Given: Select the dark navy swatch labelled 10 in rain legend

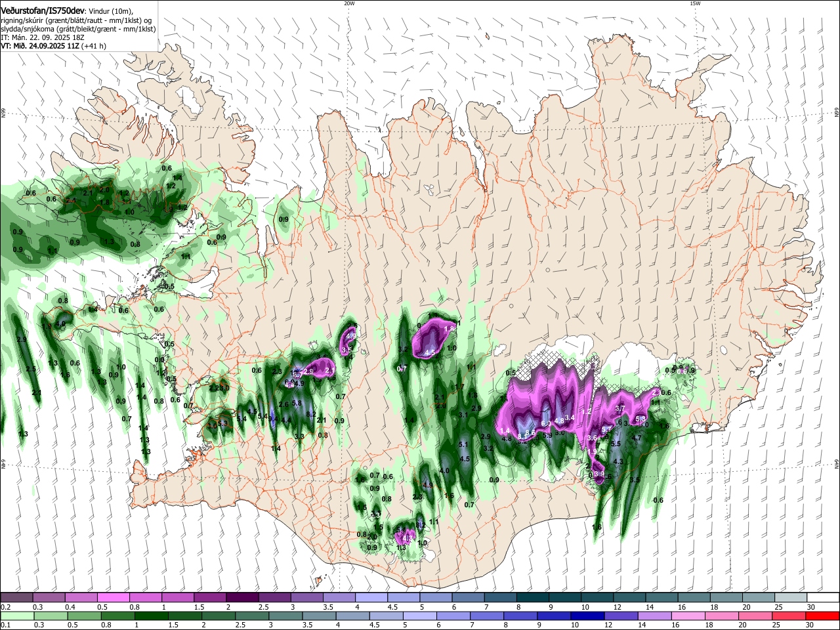Looking at the screenshot, I should point(587,616).
